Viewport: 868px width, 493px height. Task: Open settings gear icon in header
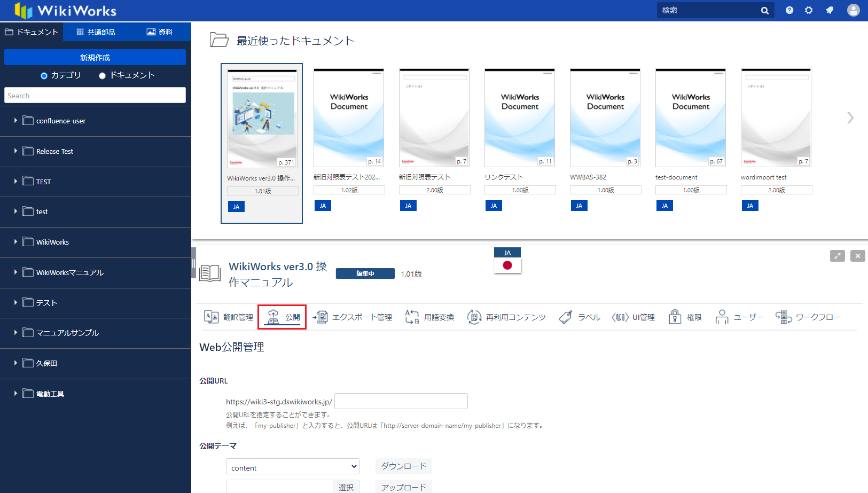pyautogui.click(x=809, y=10)
